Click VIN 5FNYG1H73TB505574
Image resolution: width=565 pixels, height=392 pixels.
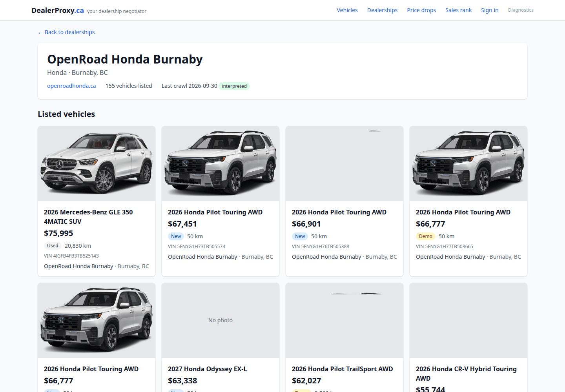pos(197,247)
